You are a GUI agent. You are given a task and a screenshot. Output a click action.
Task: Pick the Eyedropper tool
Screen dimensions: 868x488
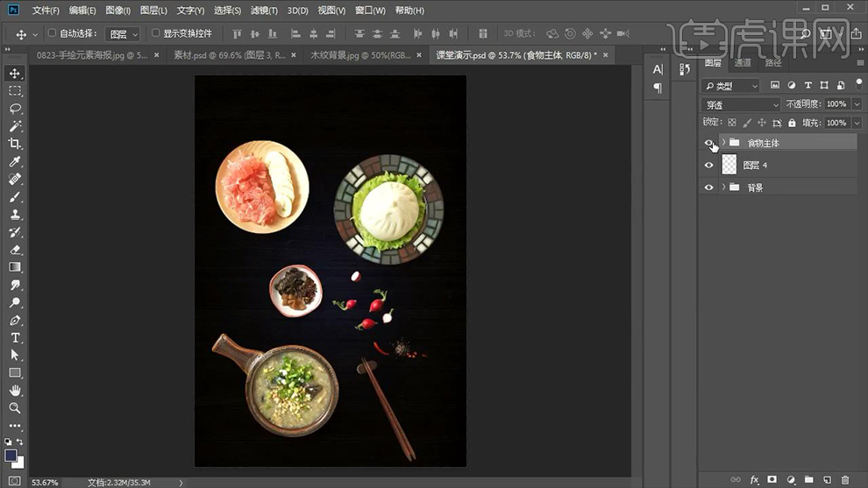15,162
